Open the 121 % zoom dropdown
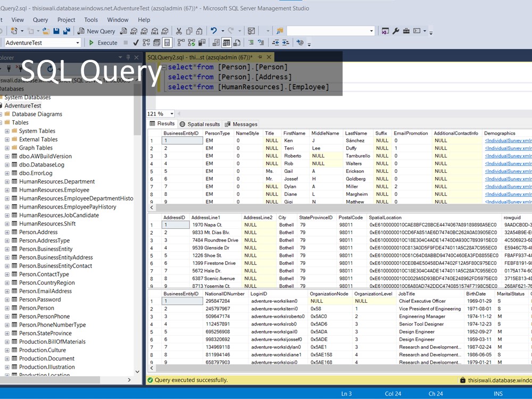 click(x=172, y=114)
